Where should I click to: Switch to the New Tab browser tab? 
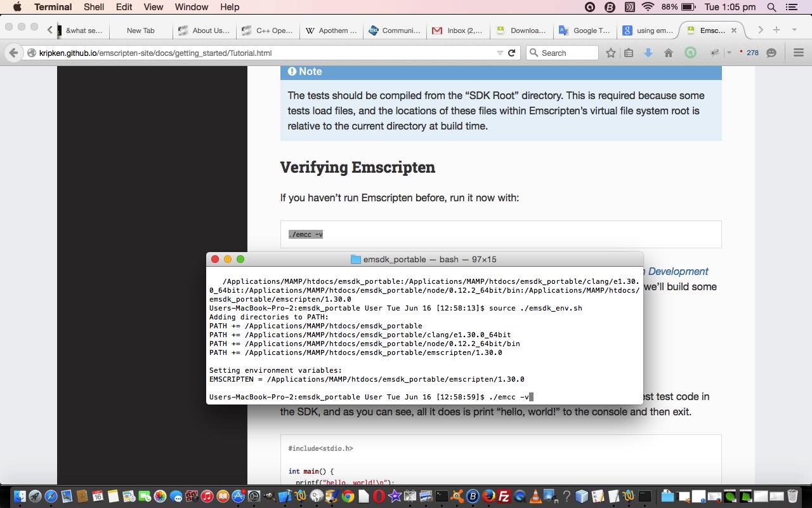pos(140,30)
